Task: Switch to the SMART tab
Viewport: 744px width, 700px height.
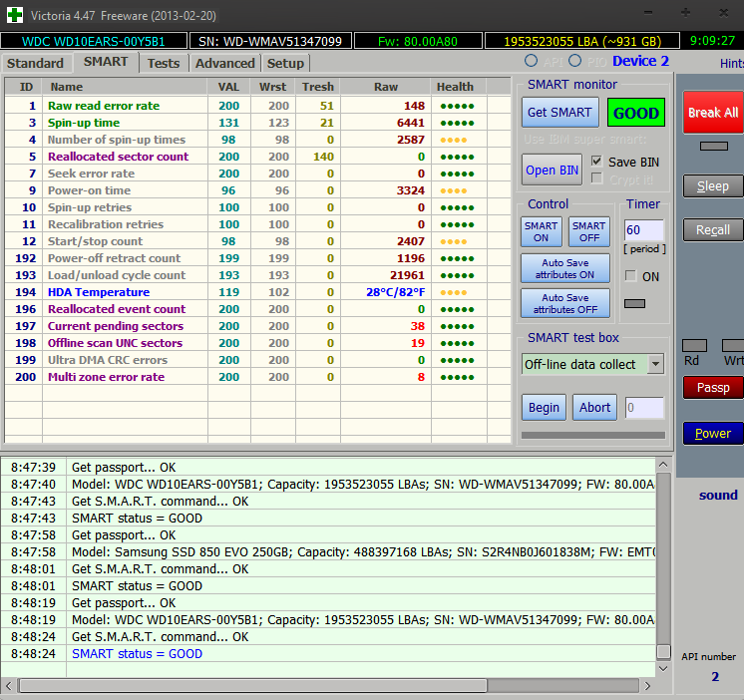Action: click(x=106, y=62)
